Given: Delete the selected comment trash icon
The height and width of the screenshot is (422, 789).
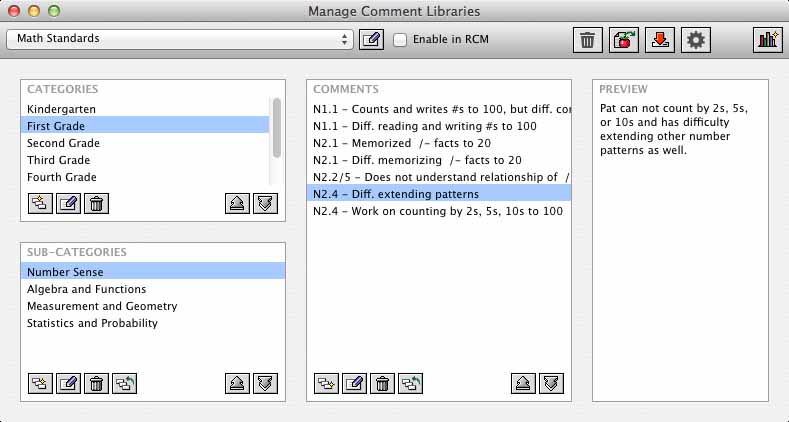Looking at the screenshot, I should click(x=382, y=384).
